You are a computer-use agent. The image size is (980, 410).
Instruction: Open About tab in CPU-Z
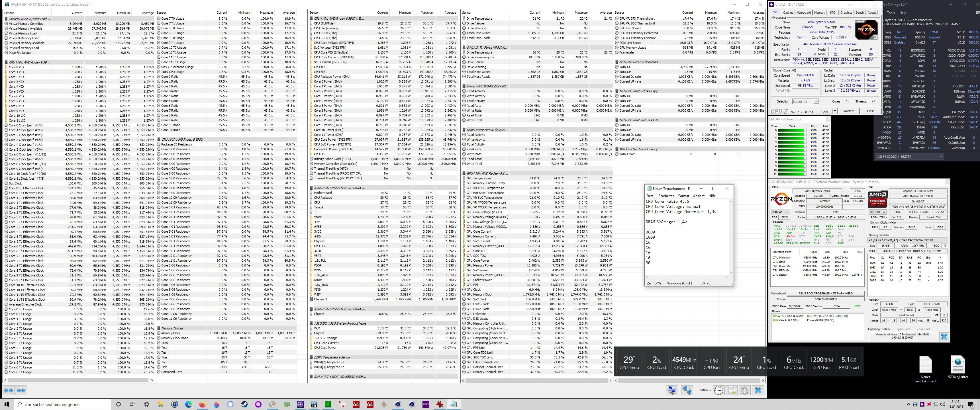click(871, 13)
